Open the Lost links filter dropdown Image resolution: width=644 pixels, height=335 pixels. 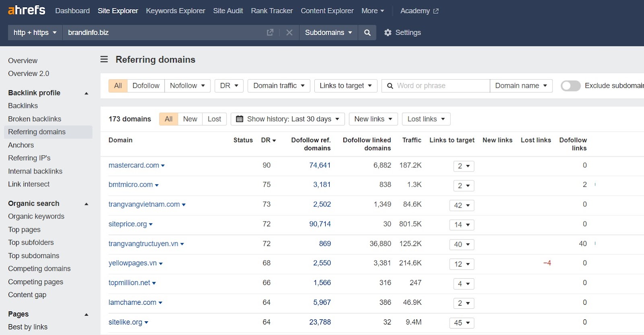click(426, 119)
